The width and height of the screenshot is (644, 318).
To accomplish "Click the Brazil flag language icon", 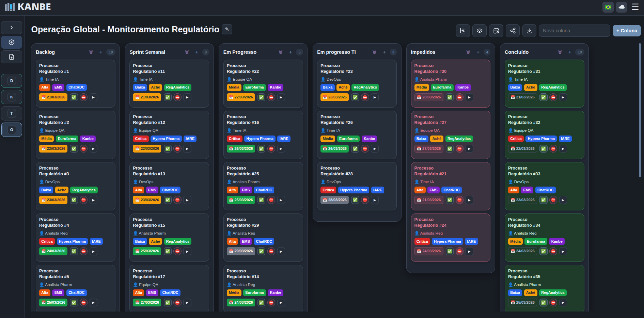I will 608,7.
